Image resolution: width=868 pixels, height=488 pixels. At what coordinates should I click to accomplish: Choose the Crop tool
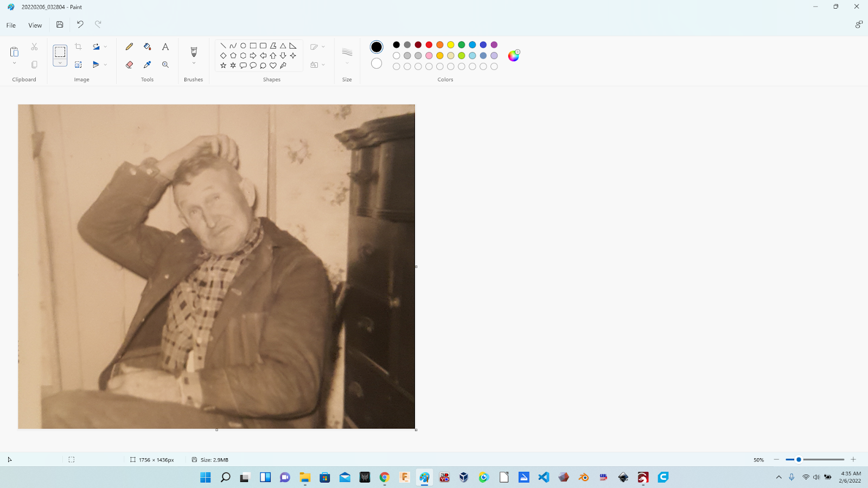pyautogui.click(x=78, y=47)
